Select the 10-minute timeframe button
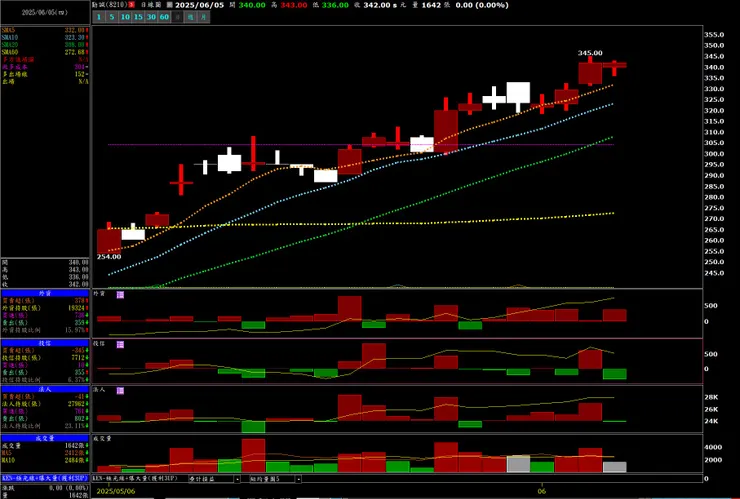This screenshot has height=499, width=740. click(x=125, y=17)
